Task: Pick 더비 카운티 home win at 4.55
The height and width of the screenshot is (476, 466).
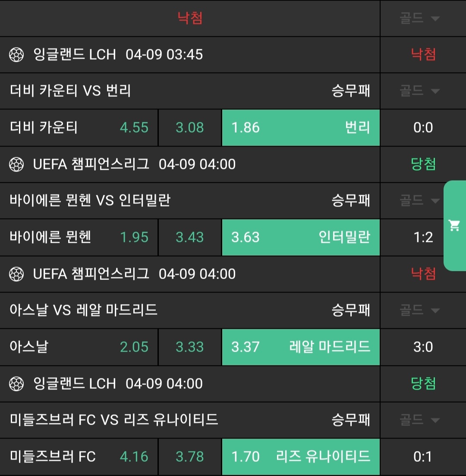Action: click(79, 128)
